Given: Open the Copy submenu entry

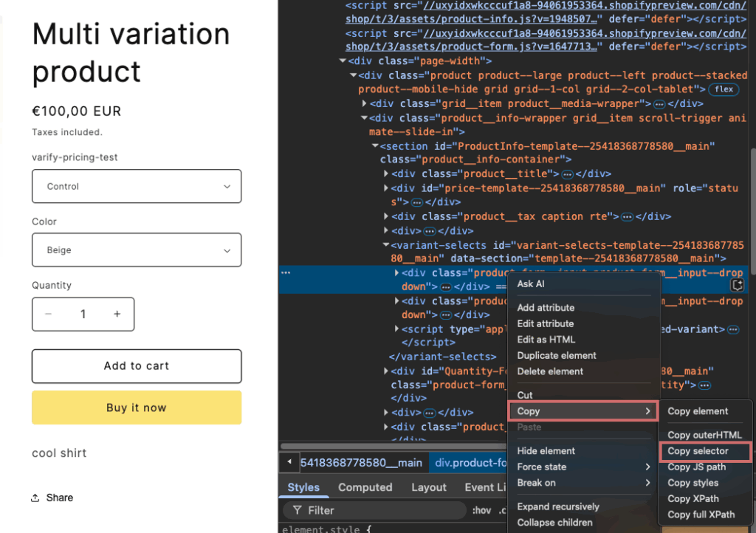Looking at the screenshot, I should point(583,411).
